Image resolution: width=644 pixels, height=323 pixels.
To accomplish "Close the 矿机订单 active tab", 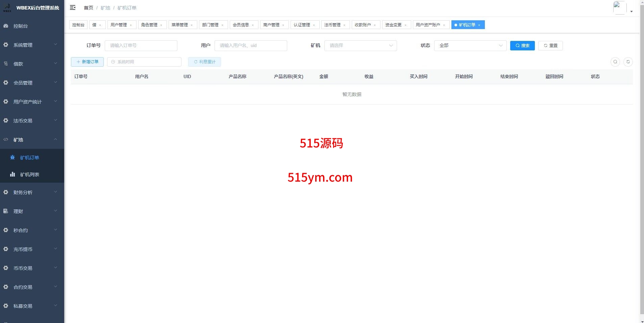I will point(479,25).
